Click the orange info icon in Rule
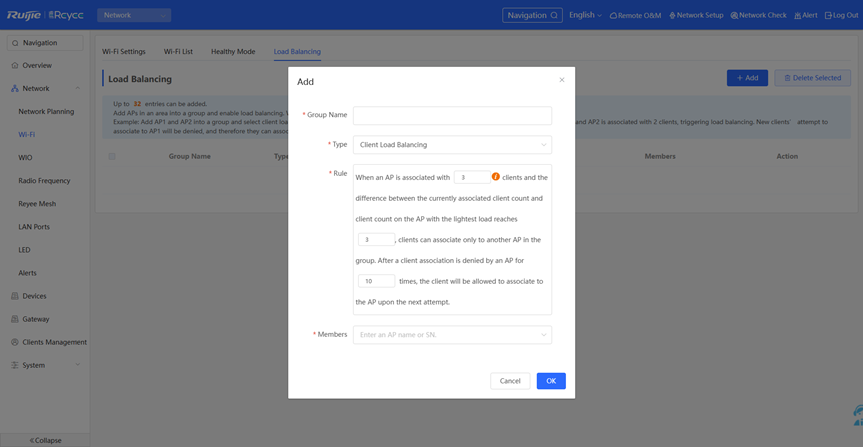 (x=495, y=177)
